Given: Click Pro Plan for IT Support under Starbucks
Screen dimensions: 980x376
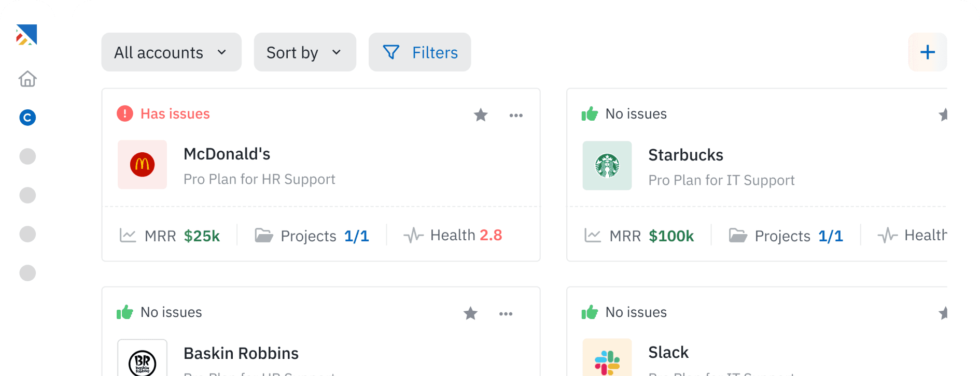Looking at the screenshot, I should point(721,180).
